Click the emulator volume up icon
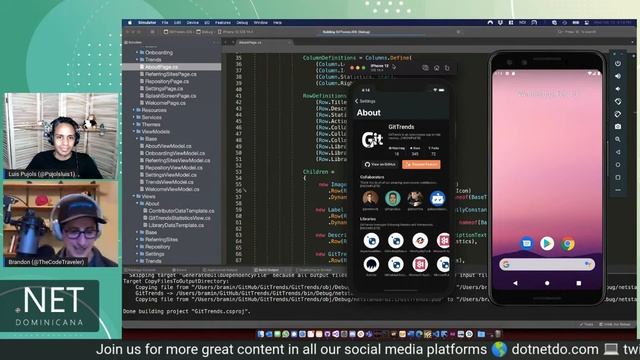 618,76
